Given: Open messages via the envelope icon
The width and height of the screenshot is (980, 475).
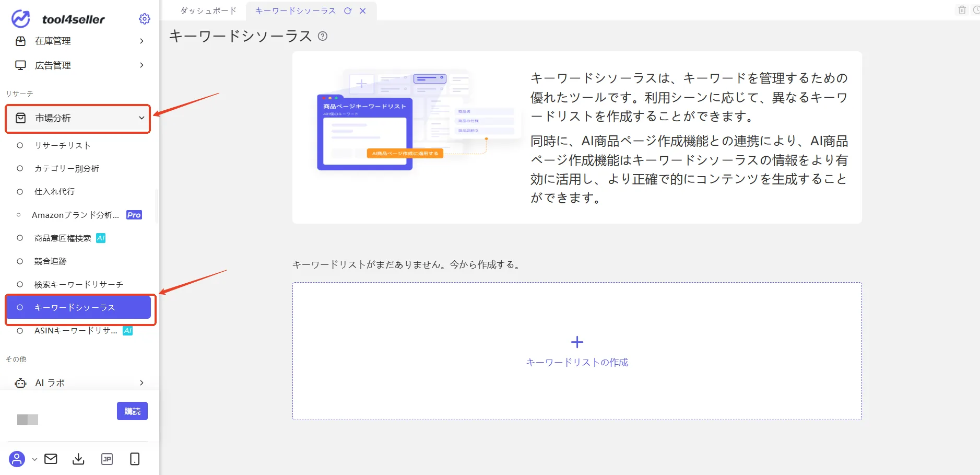Looking at the screenshot, I should tap(51, 459).
